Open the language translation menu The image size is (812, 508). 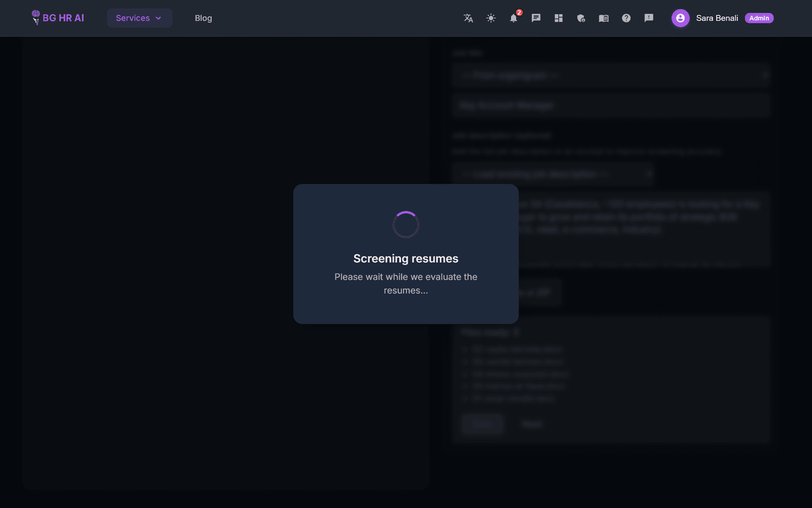point(468,18)
